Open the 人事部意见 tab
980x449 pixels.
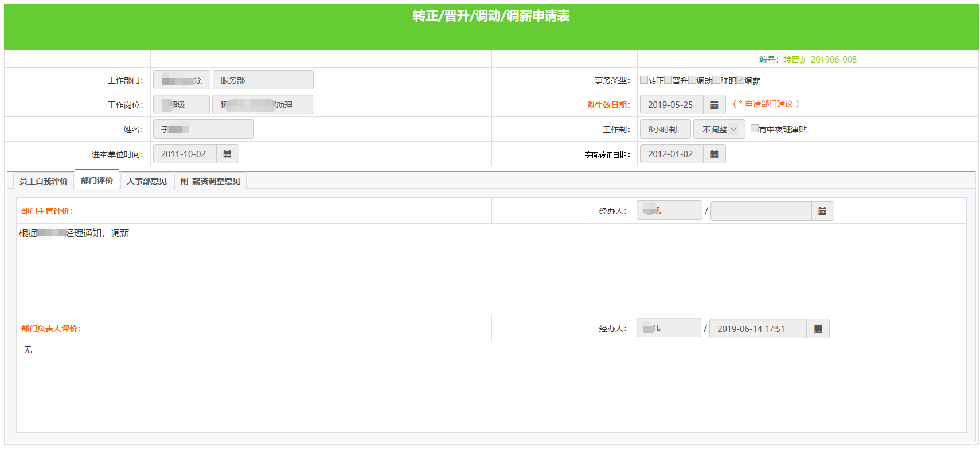[146, 181]
